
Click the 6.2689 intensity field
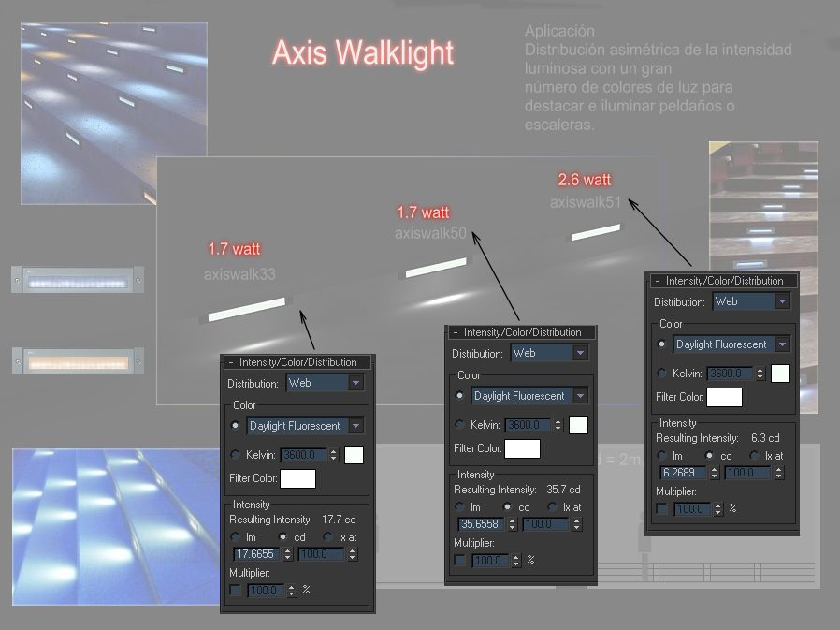[x=684, y=473]
